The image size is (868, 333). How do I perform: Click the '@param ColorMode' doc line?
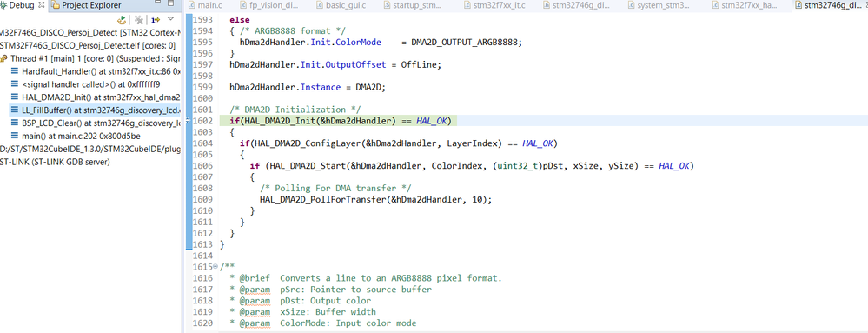[322, 323]
